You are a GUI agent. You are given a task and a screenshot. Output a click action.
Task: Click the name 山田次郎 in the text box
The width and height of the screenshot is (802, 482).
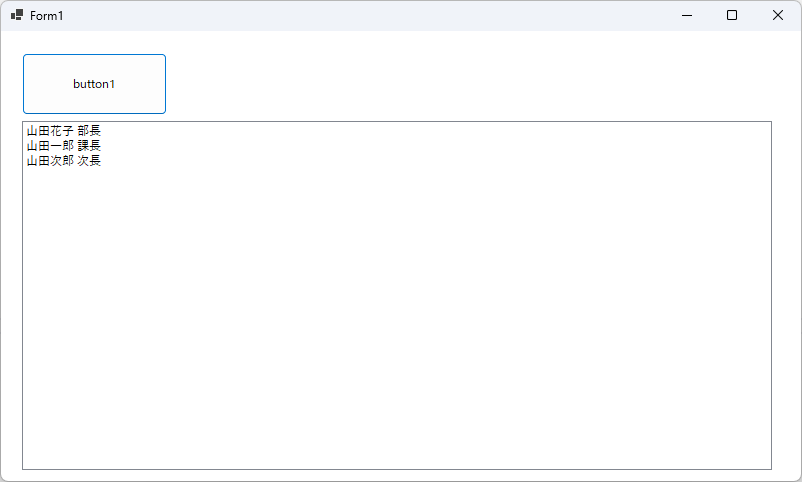pos(50,160)
